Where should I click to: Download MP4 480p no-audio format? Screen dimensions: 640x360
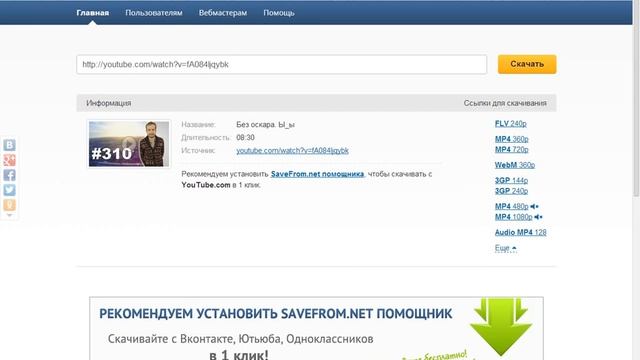(x=511, y=207)
